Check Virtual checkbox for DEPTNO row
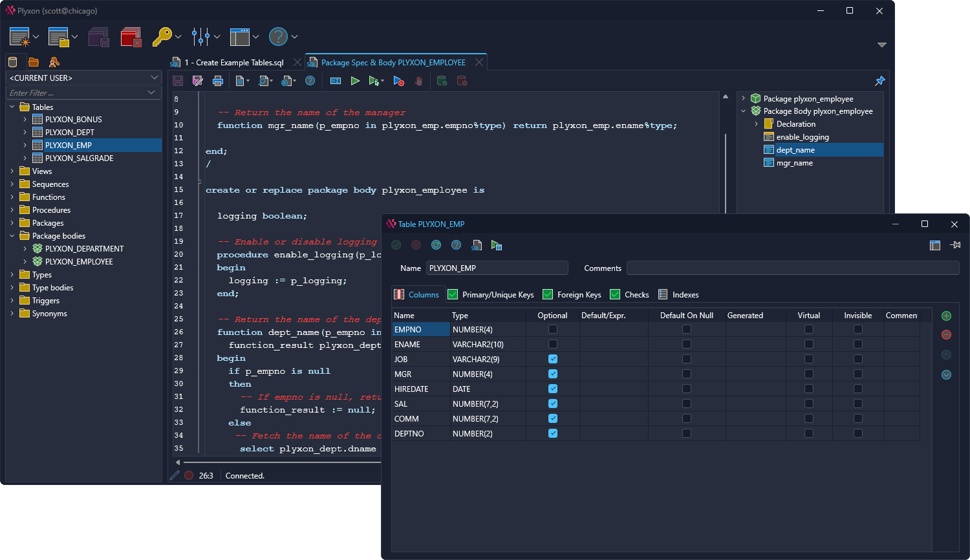Screen dimensions: 970x560 809,433
